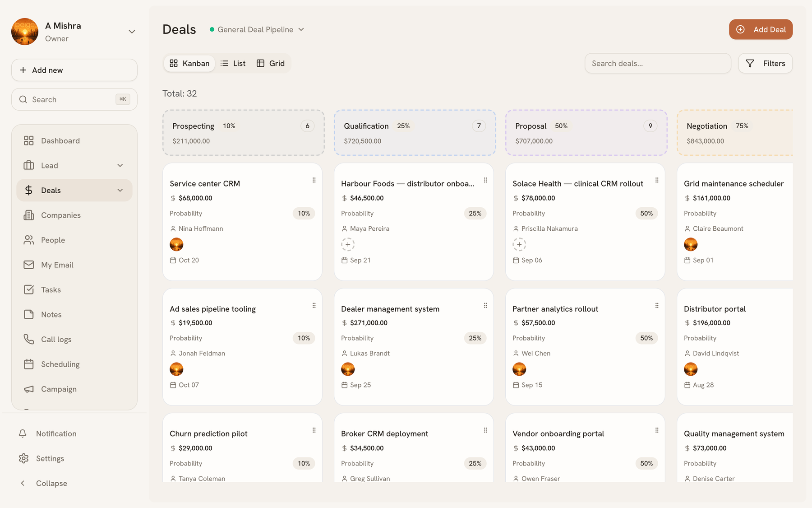Focus the Search deals field
Screen dimensions: 812x508
click(x=658, y=63)
